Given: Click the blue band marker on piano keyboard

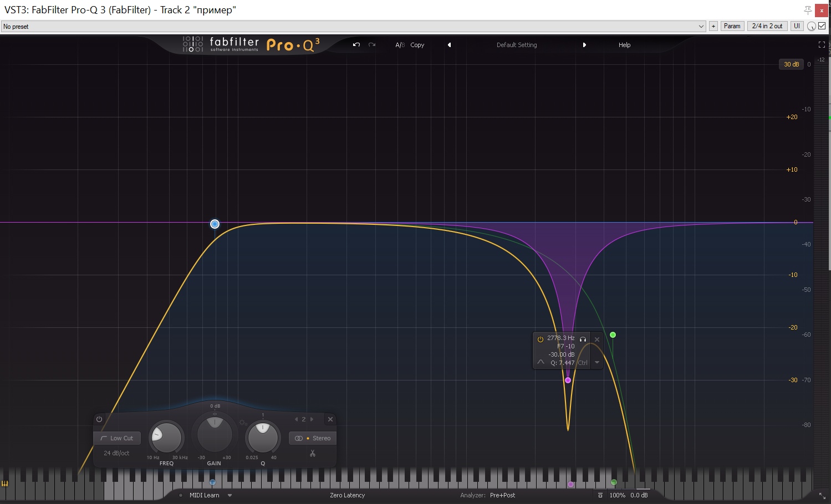Looking at the screenshot, I should coord(212,482).
